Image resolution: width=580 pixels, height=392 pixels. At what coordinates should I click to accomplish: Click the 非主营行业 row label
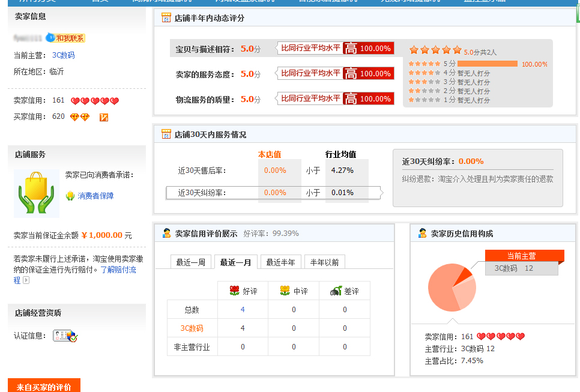click(192, 347)
